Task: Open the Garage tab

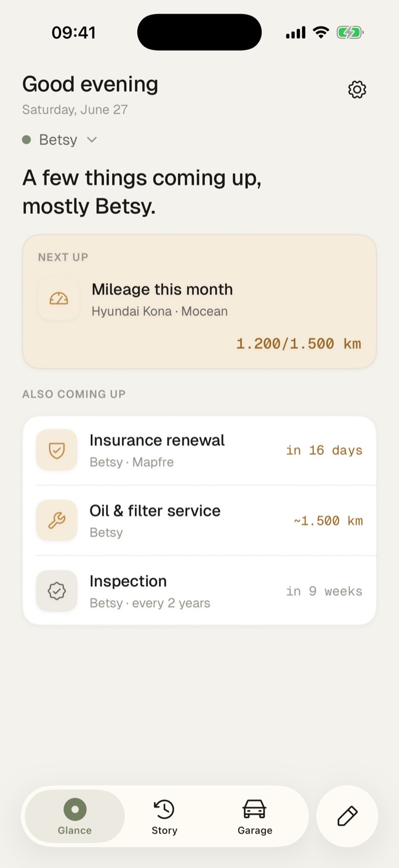Action: [x=255, y=816]
